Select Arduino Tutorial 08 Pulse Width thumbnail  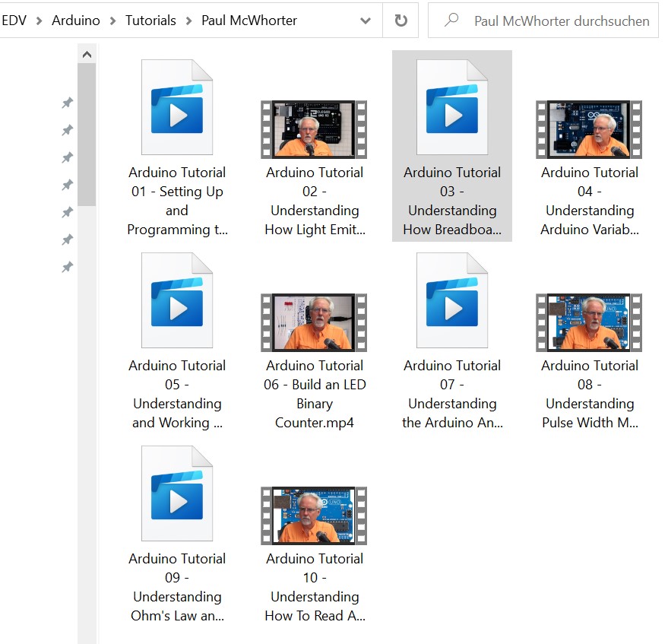point(589,322)
